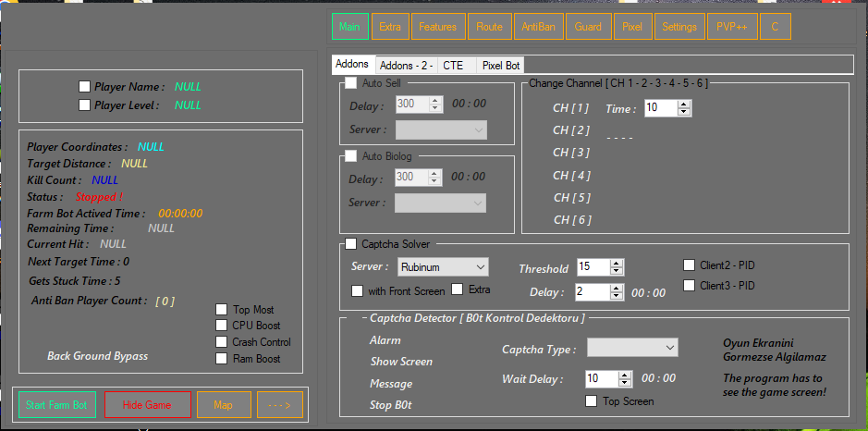Enable the Auto Sell checkbox

click(351, 83)
